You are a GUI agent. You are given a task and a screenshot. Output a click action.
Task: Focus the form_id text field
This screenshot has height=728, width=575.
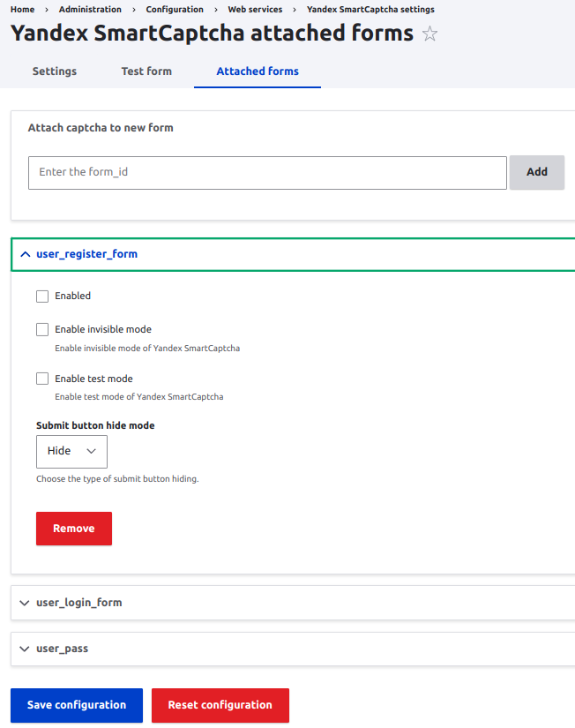pos(267,172)
